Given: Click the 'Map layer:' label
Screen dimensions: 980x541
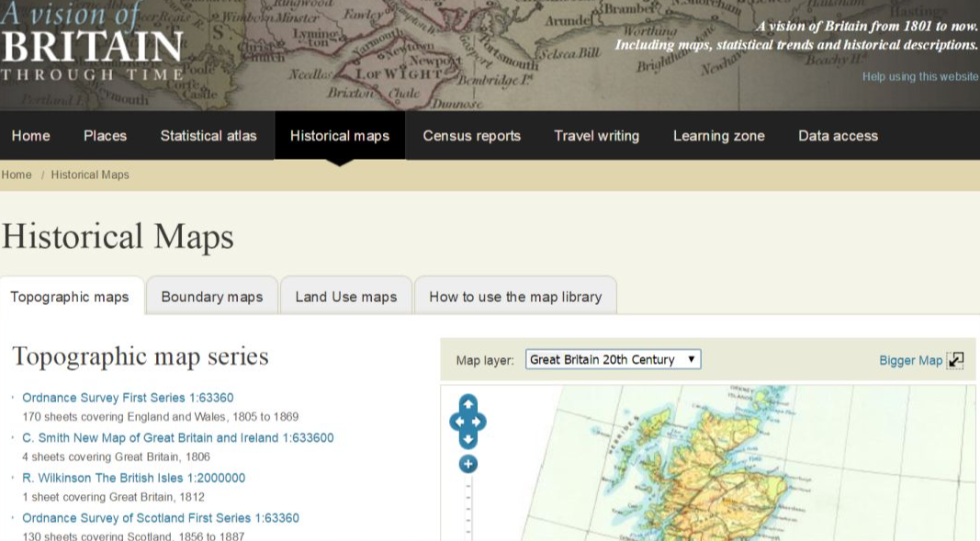Looking at the screenshot, I should click(485, 360).
